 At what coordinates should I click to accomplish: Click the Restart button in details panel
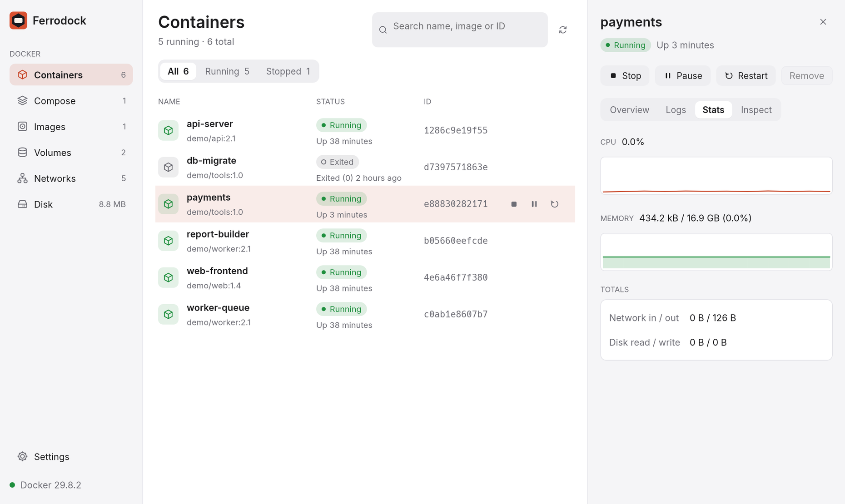click(x=746, y=76)
